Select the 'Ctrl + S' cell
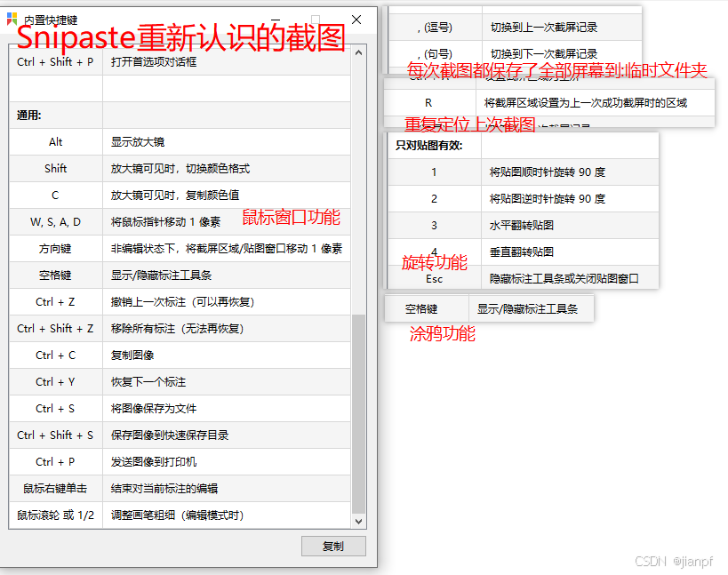 (x=55, y=409)
